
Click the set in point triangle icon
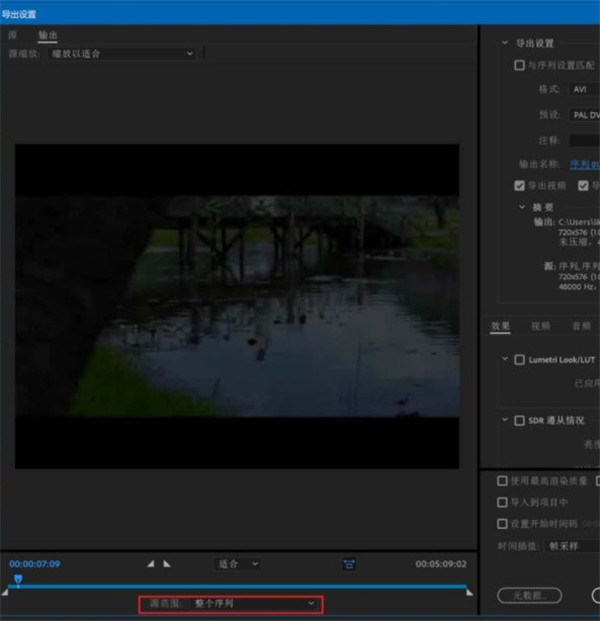[x=151, y=564]
